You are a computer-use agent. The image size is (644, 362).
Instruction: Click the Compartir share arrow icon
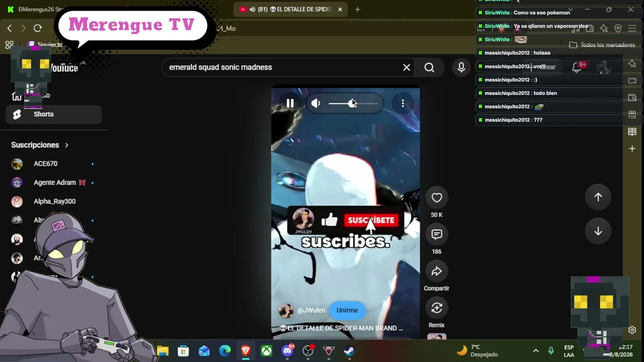click(437, 271)
